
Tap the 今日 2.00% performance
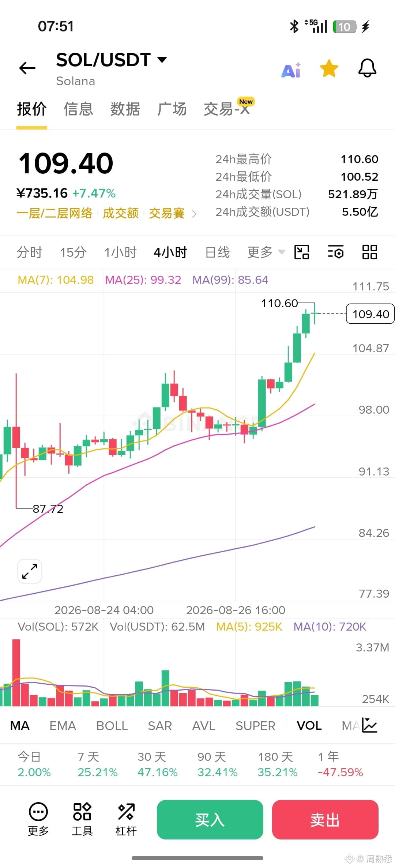click(x=34, y=764)
